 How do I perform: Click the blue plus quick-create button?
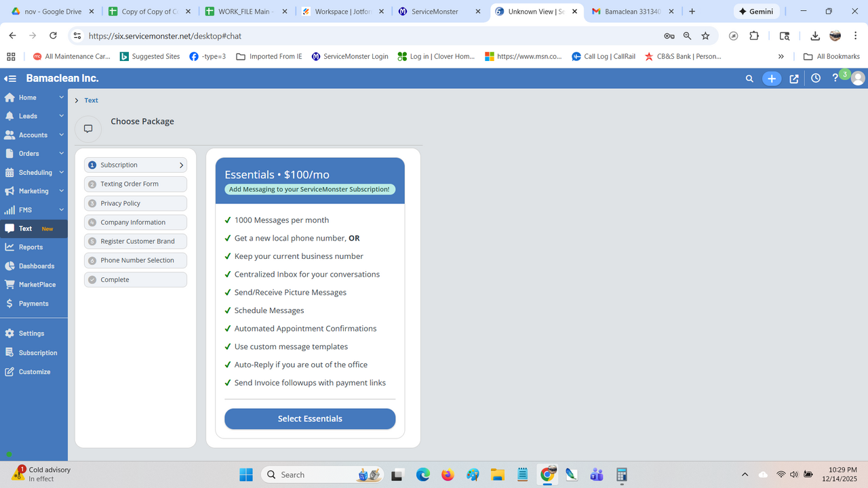(772, 78)
